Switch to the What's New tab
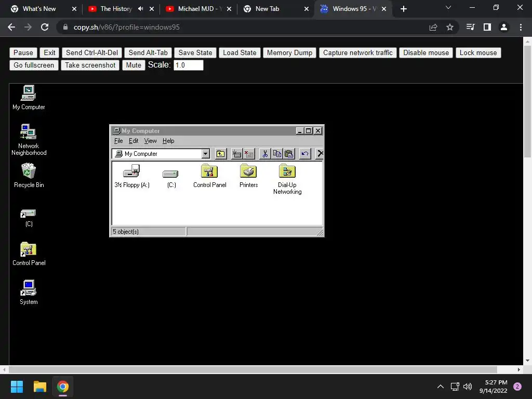 pos(43,9)
